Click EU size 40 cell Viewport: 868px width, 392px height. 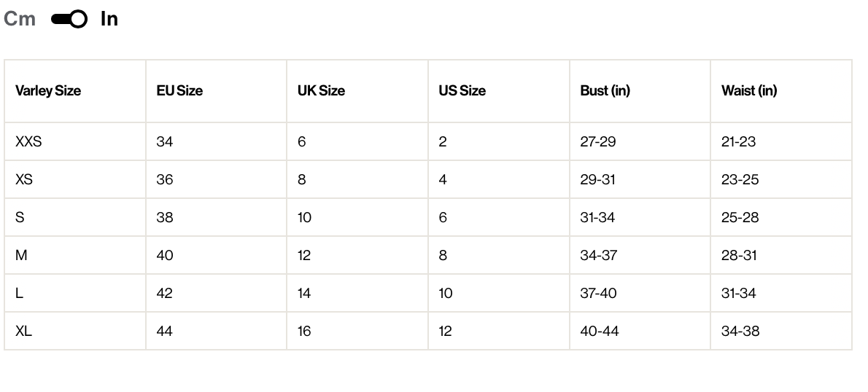165,256
